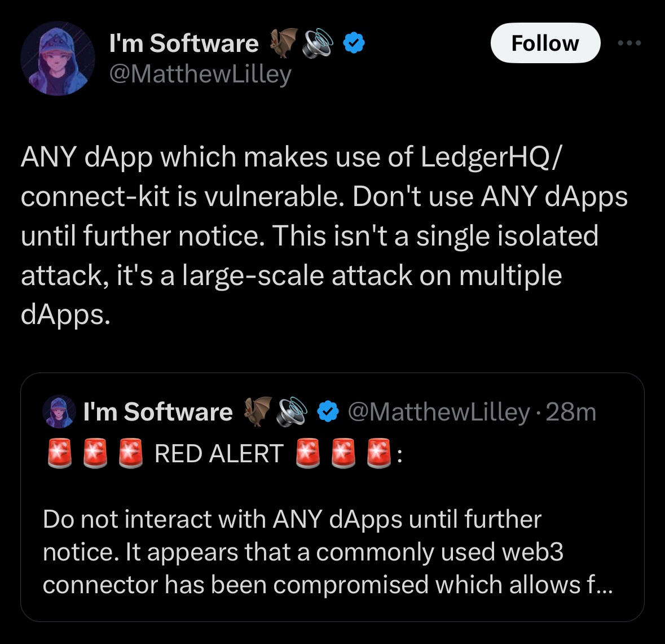The image size is (665, 644).
Task: Click the verified badge in the quoted tweet header
Action: pyautogui.click(x=328, y=412)
